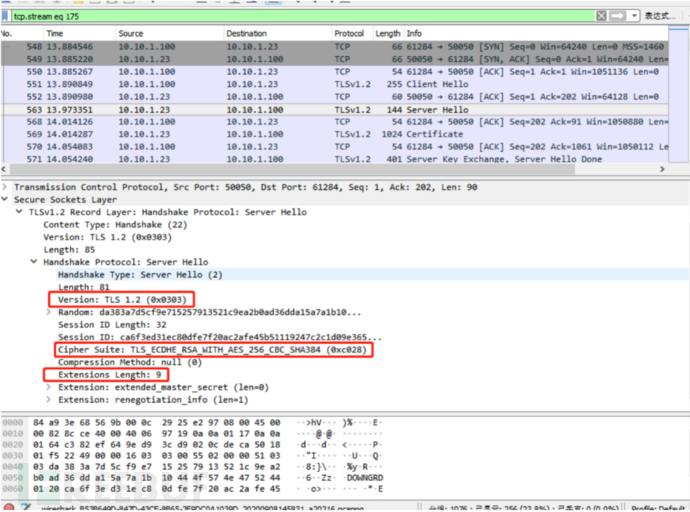690x512 pixels.
Task: Click the display filter bookmark icon
Action: (x=6, y=15)
